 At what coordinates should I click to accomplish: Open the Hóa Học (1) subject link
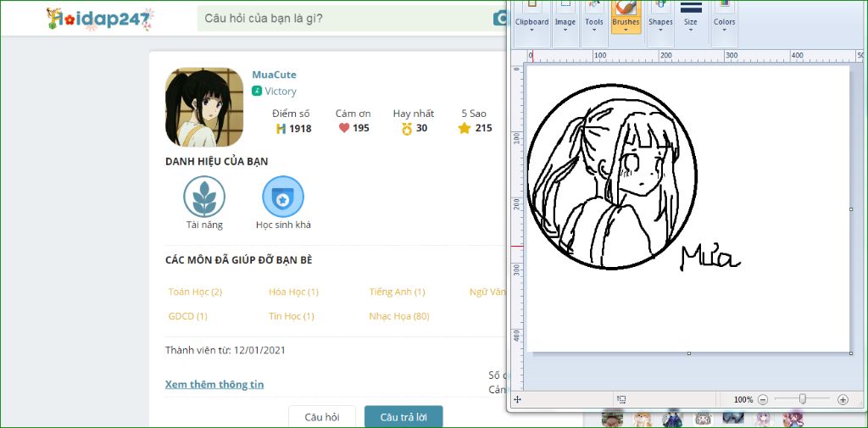[x=294, y=292]
